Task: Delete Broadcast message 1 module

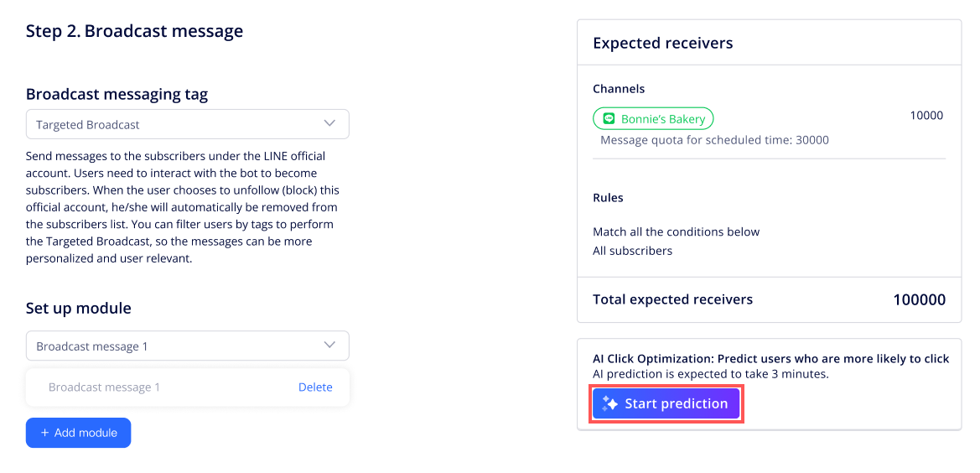Action: [315, 387]
